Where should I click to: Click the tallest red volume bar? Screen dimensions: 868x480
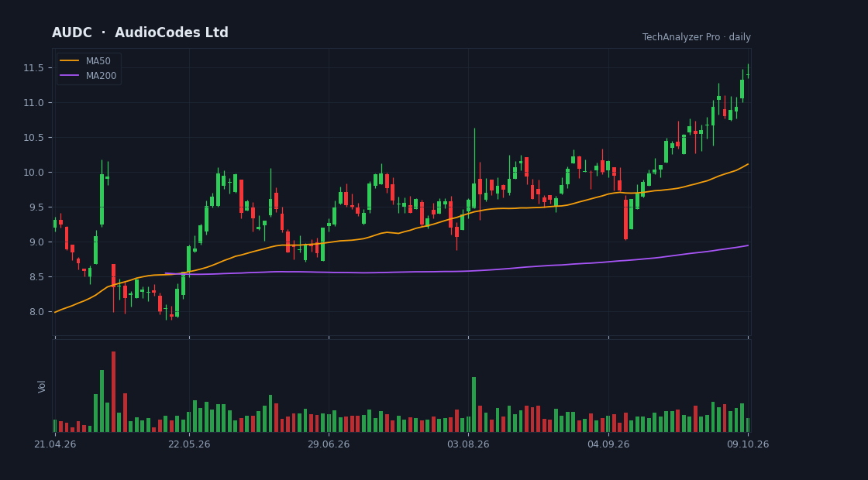pyautogui.click(x=113, y=392)
